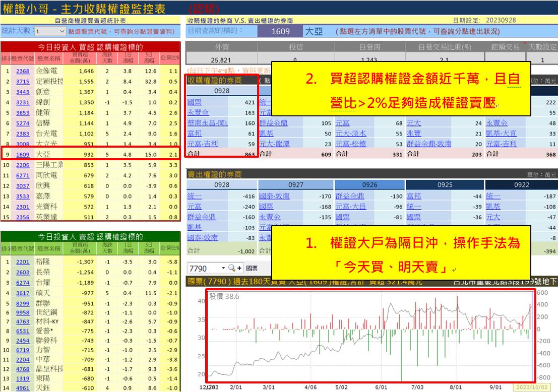Screen dimensions: 558x392
Task: Open stock code 2454 聯發科 link
Action: pos(23,341)
